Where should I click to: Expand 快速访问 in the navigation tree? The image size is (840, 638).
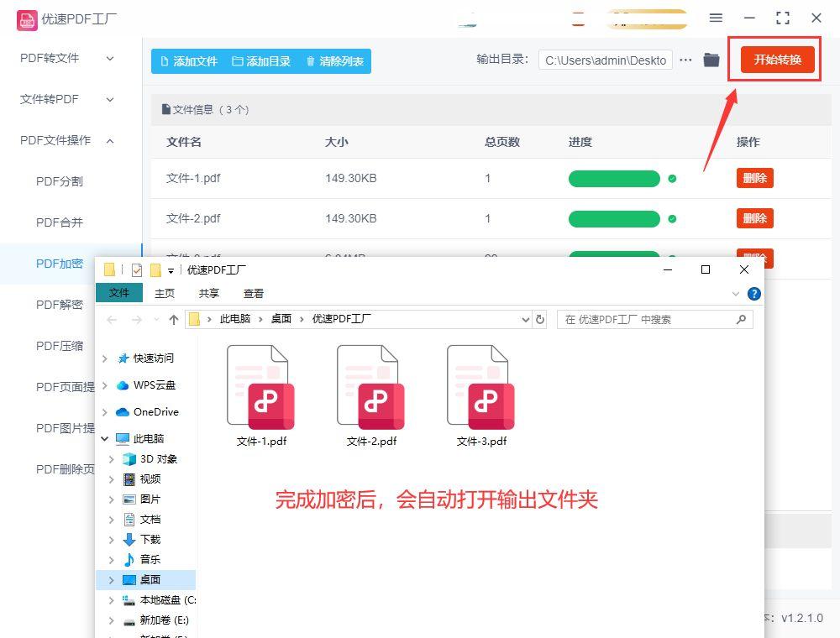[x=105, y=358]
